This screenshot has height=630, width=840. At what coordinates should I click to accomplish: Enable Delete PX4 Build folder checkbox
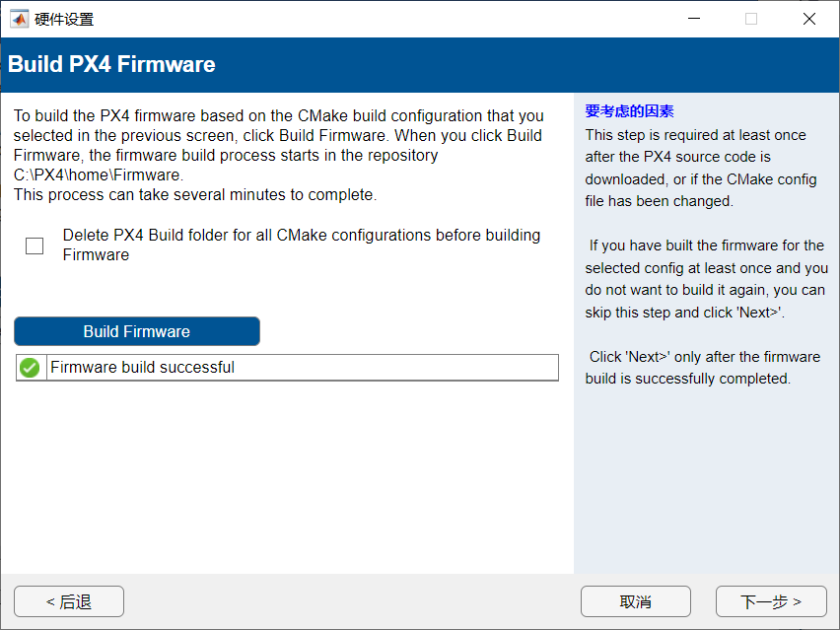[x=35, y=245]
